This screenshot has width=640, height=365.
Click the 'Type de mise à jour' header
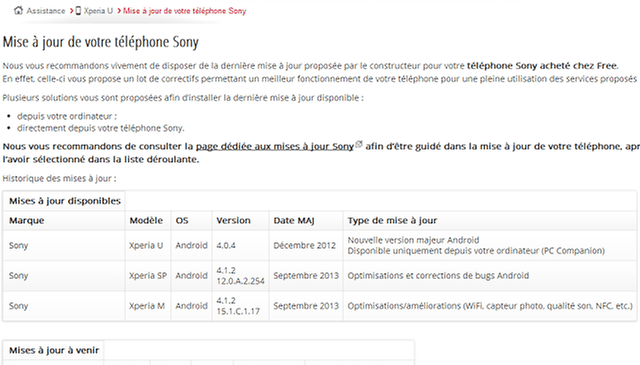point(392,220)
